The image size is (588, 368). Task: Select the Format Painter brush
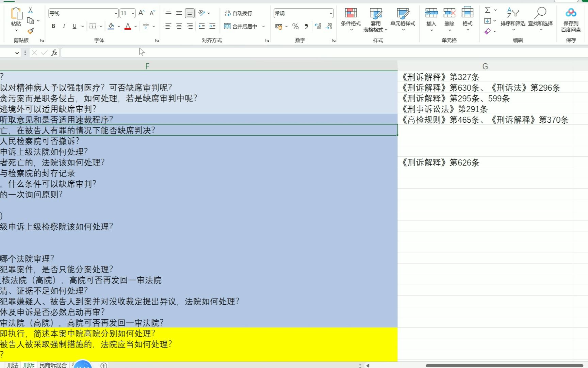click(x=31, y=31)
